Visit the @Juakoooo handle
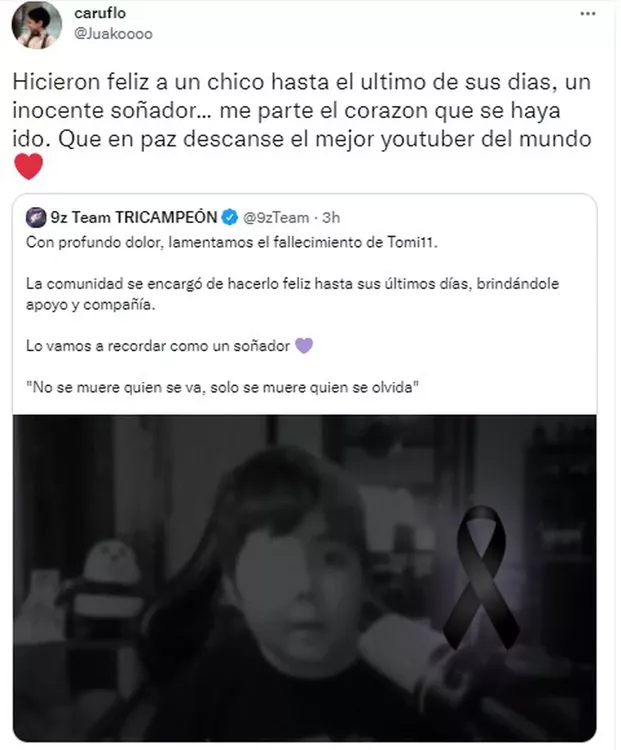This screenshot has height=750, width=621. coord(113,34)
